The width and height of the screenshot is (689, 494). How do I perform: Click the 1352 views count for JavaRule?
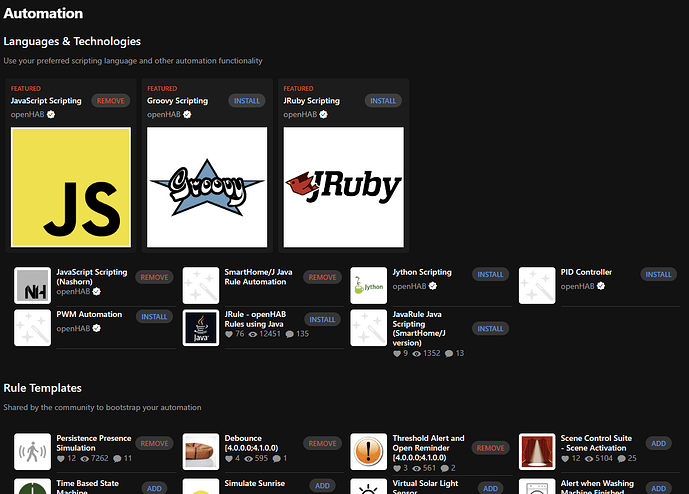pos(432,353)
